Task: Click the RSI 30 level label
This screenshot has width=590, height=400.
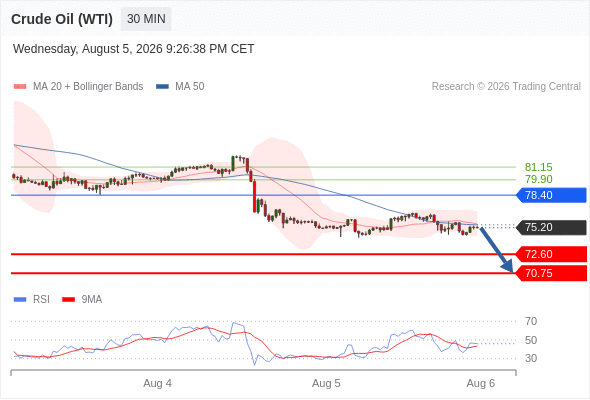Action: (x=531, y=358)
